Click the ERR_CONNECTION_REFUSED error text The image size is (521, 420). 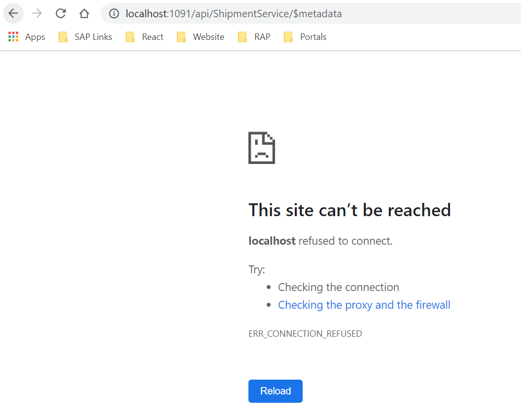tap(305, 333)
